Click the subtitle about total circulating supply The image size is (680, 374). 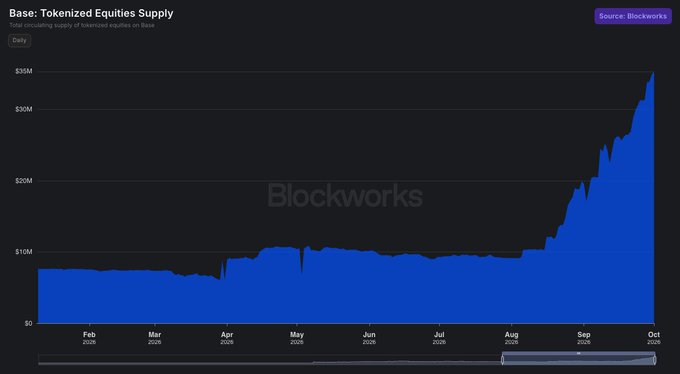tap(82, 25)
